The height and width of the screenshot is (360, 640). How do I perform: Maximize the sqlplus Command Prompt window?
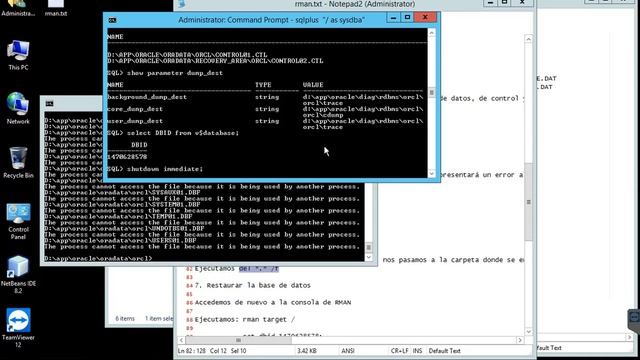(407, 18)
